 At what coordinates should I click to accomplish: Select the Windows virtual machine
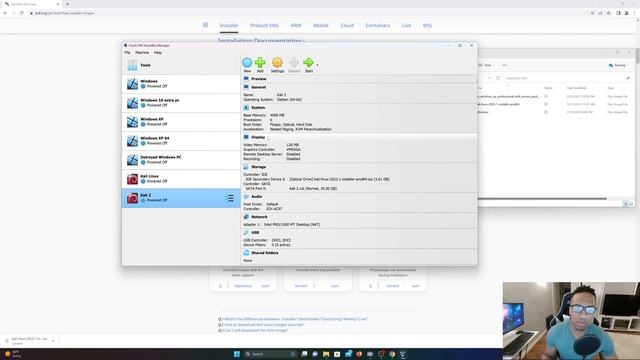(x=181, y=84)
